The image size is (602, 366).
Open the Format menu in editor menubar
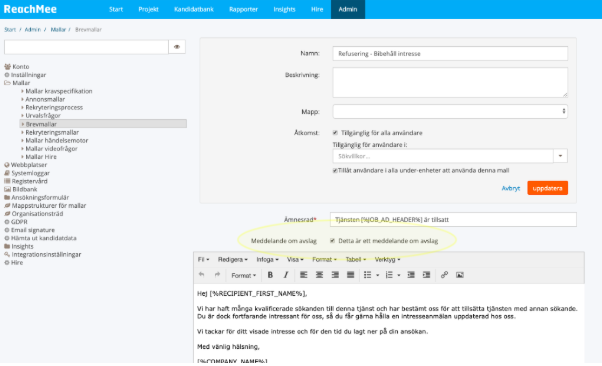tap(324, 260)
